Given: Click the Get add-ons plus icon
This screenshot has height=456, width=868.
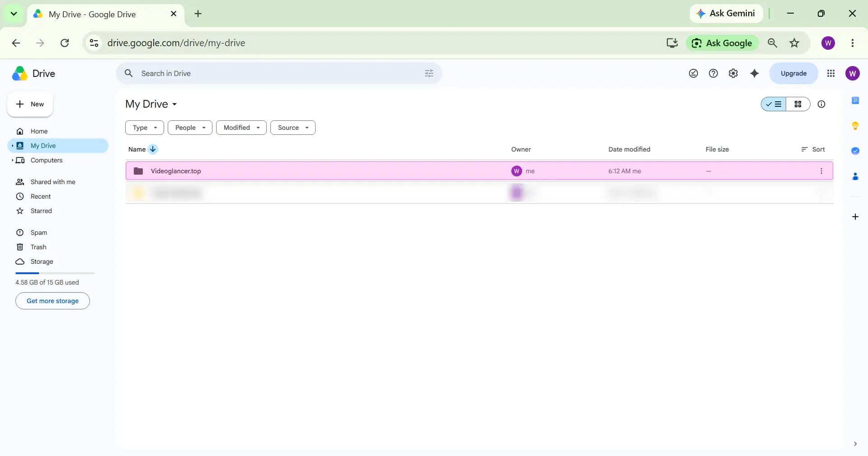Looking at the screenshot, I should click(x=855, y=217).
